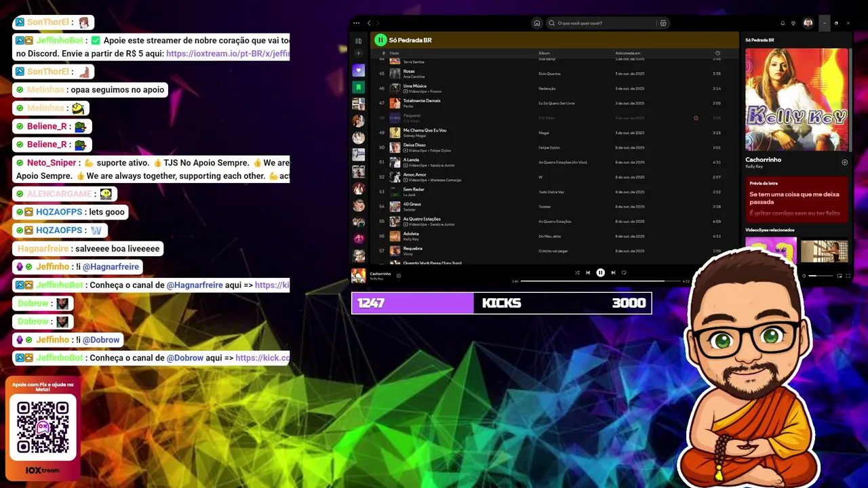The height and width of the screenshot is (488, 868).
Task: Sort the tracks by the Álbum column header
Action: pyautogui.click(x=544, y=53)
